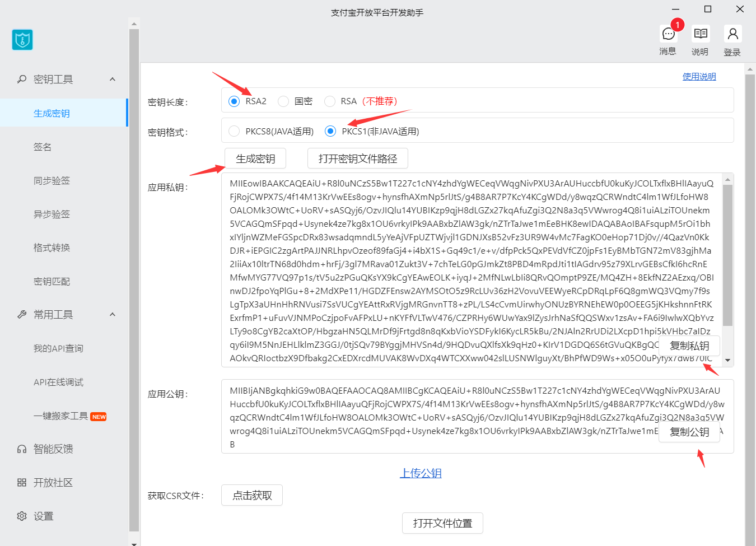Click the main panel scrollbar up arrow

coord(750,69)
